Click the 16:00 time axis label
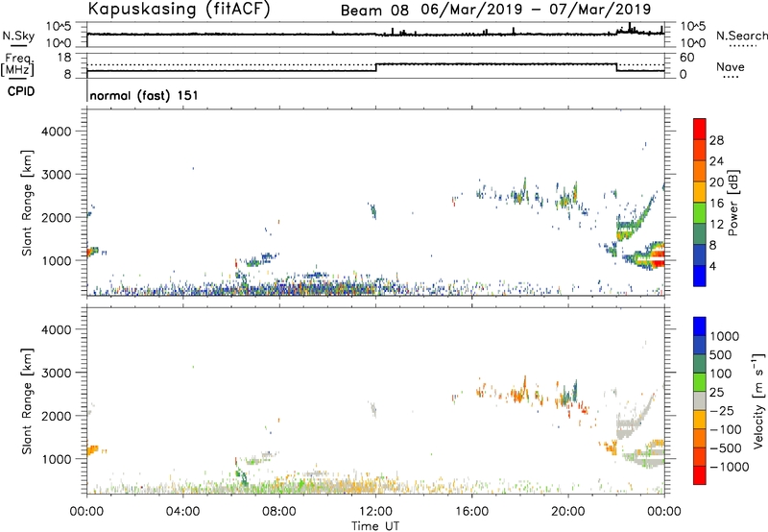The width and height of the screenshot is (768, 532). tap(472, 512)
